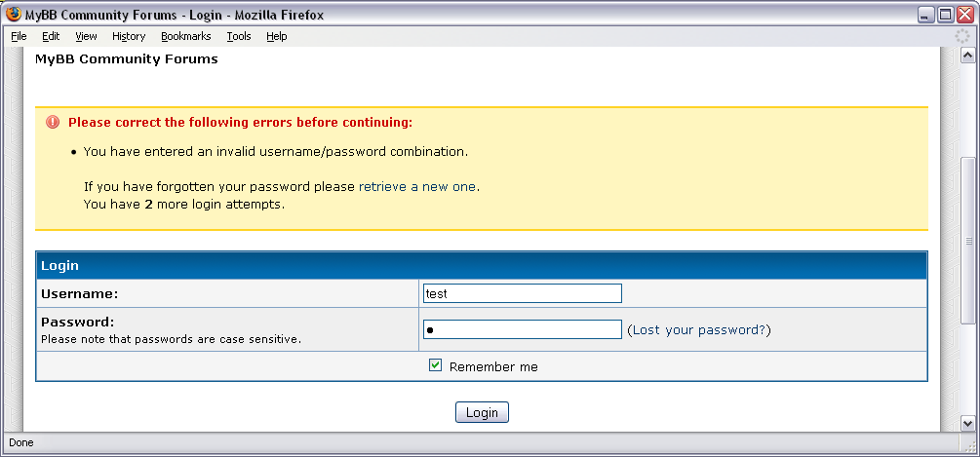The height and width of the screenshot is (457, 980).
Task: Open the View menu
Action: click(86, 36)
